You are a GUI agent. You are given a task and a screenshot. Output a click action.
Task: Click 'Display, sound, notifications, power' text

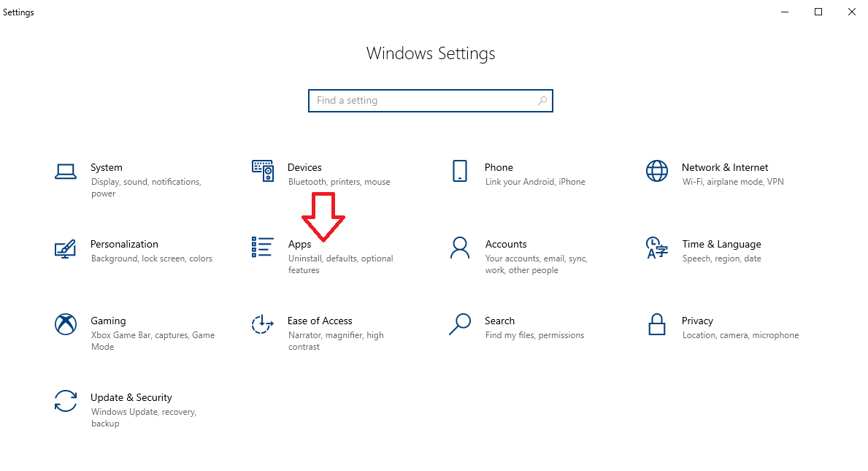point(146,188)
